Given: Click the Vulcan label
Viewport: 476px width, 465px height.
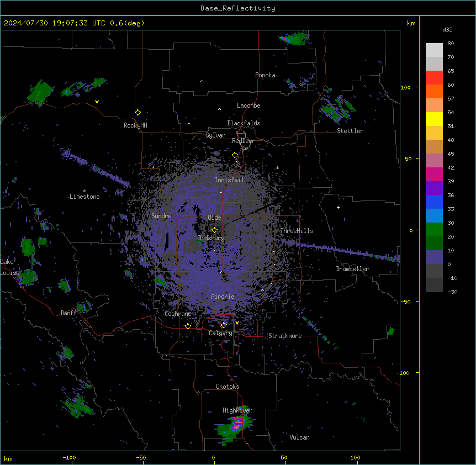Looking at the screenshot, I should pyautogui.click(x=299, y=437).
